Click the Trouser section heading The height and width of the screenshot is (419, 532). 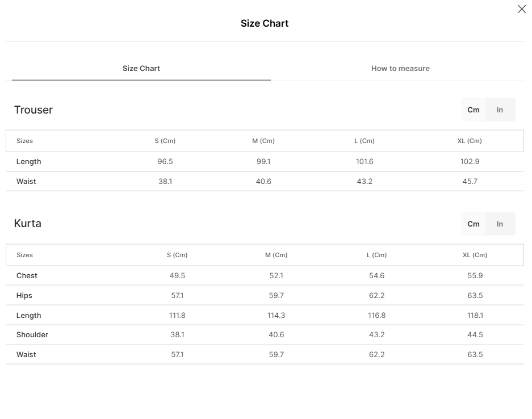[33, 110]
